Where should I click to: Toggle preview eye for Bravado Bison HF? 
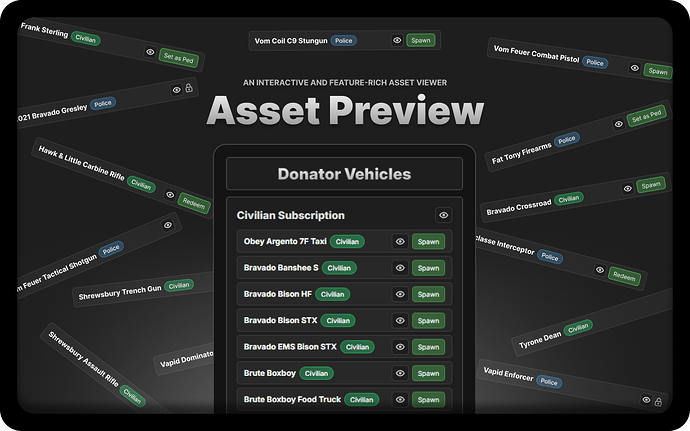point(400,294)
